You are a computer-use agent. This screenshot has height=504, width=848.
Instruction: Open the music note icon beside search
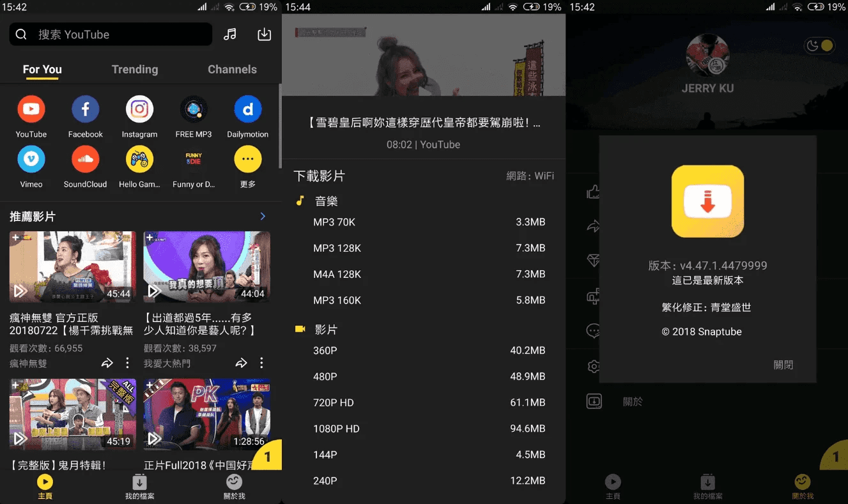(230, 34)
